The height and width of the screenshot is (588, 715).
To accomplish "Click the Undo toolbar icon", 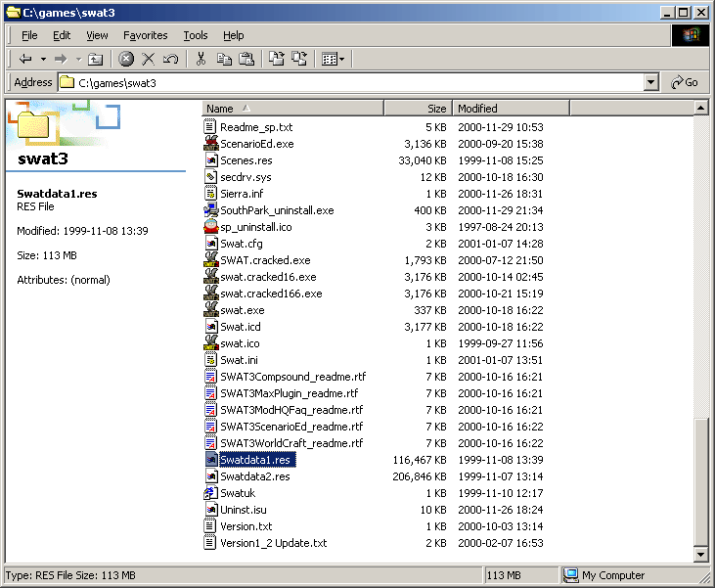I will click(x=170, y=59).
